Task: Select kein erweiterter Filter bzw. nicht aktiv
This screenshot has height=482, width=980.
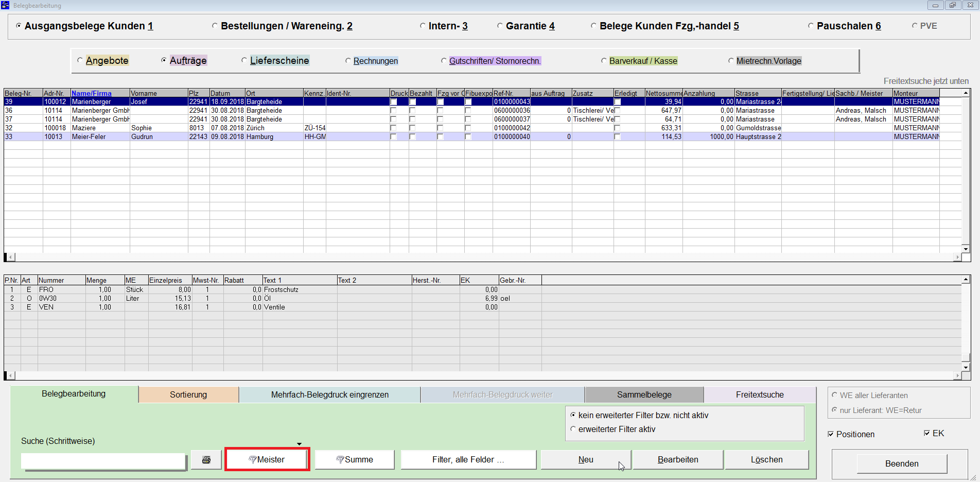Action: pos(573,415)
